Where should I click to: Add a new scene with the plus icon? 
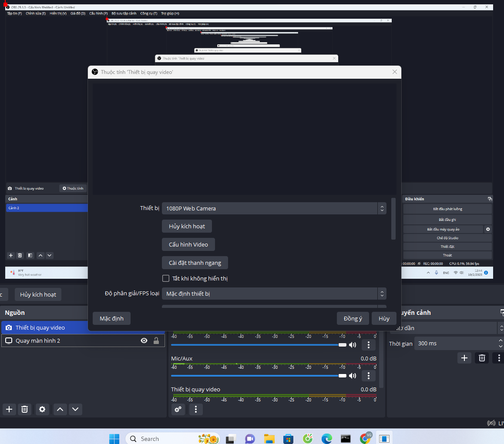(10, 255)
